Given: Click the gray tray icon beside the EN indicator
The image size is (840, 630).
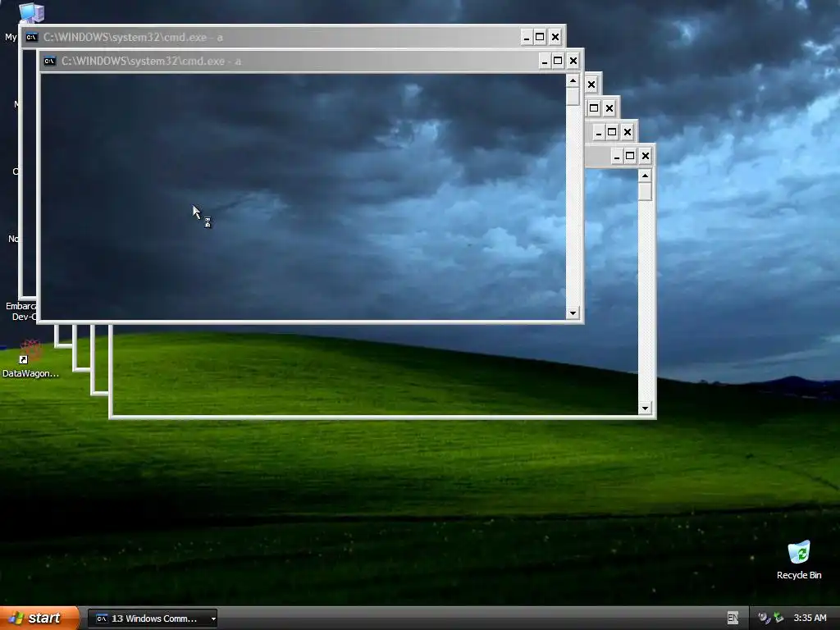Looking at the screenshot, I should [764, 618].
